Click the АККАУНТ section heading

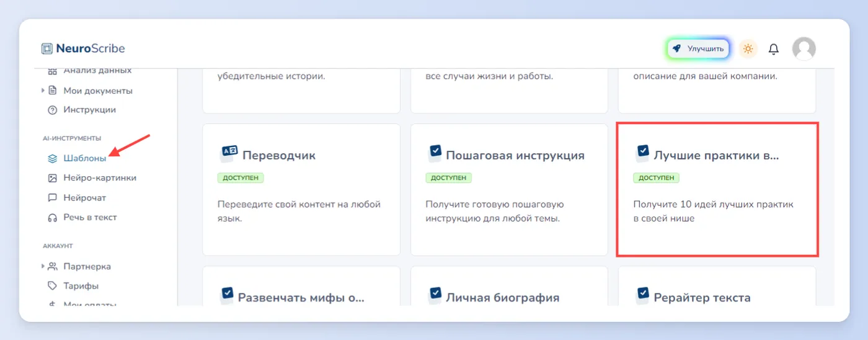(x=58, y=246)
